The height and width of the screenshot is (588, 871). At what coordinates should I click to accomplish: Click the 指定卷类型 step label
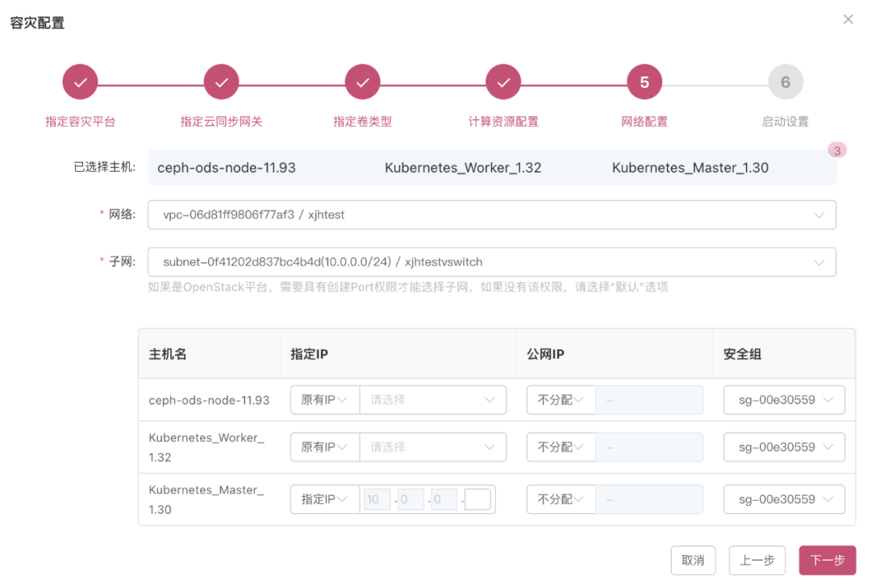362,122
